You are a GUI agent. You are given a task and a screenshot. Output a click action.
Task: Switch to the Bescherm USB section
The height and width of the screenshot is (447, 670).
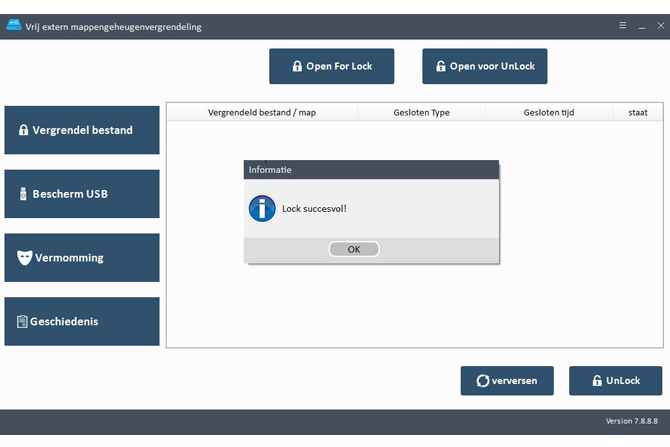[82, 194]
